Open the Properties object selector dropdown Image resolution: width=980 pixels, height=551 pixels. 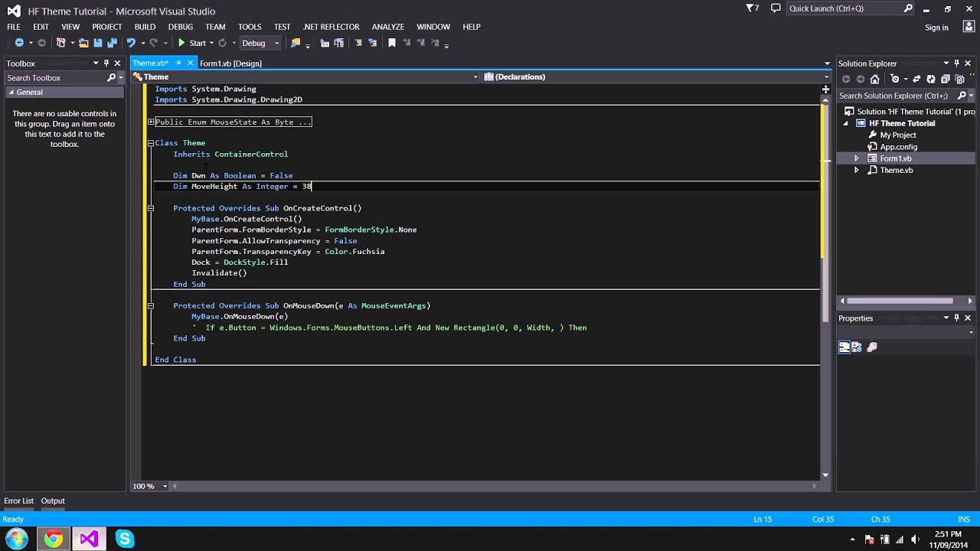point(971,332)
